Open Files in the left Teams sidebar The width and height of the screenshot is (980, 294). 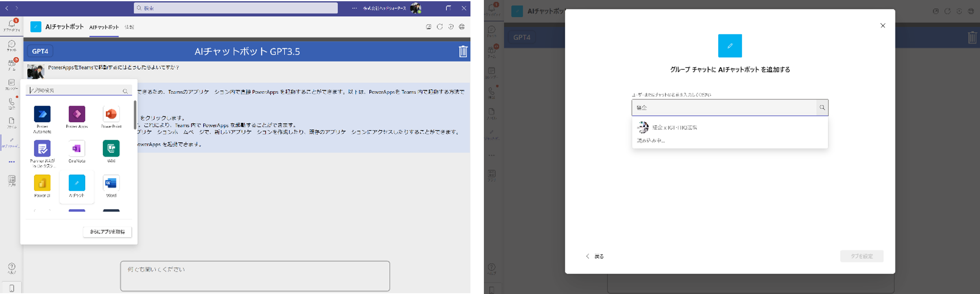(x=11, y=123)
